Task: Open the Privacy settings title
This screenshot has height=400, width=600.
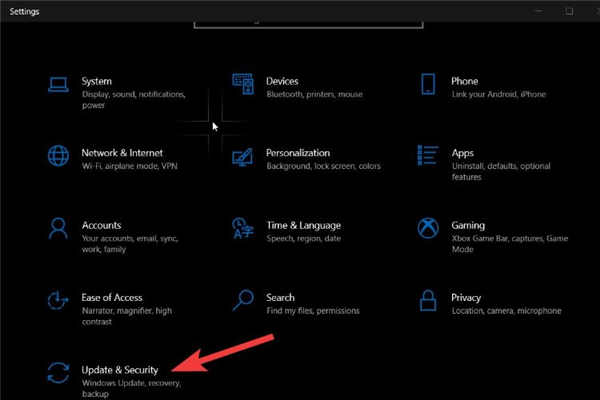Action: (x=466, y=297)
